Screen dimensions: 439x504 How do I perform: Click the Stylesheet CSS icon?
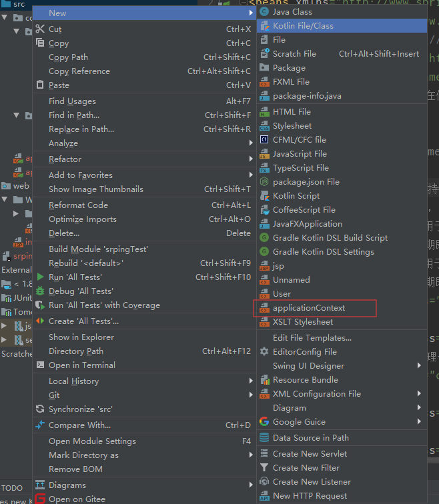tap(264, 126)
